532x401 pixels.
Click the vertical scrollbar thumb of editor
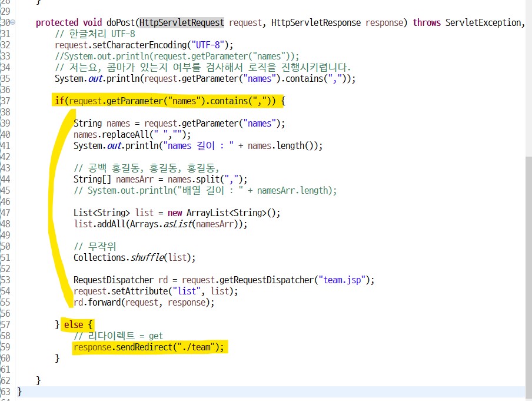(528, 277)
